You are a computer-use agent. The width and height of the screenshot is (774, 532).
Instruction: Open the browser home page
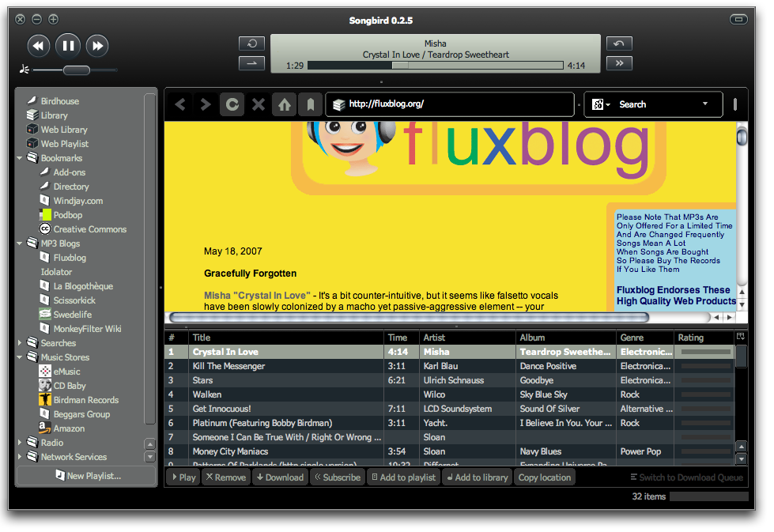coord(285,104)
